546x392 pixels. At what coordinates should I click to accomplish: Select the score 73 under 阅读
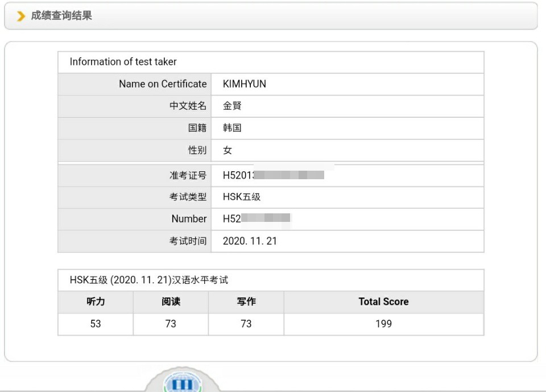pos(171,324)
